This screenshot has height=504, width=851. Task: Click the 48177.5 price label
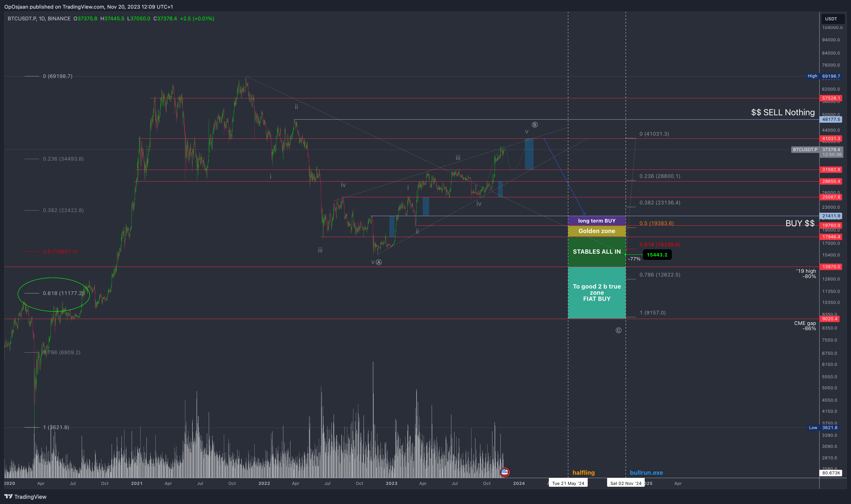tap(831, 119)
